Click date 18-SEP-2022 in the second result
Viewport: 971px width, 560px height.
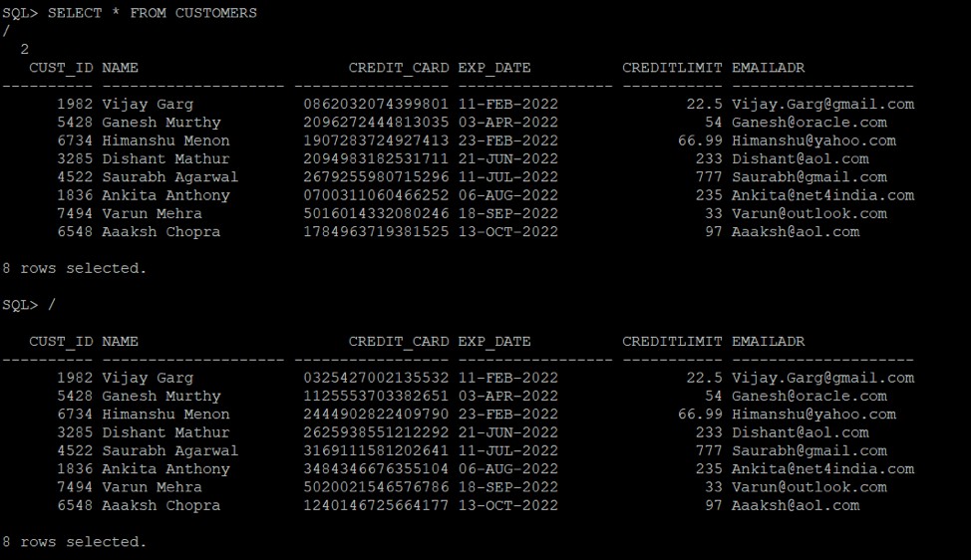507,487
